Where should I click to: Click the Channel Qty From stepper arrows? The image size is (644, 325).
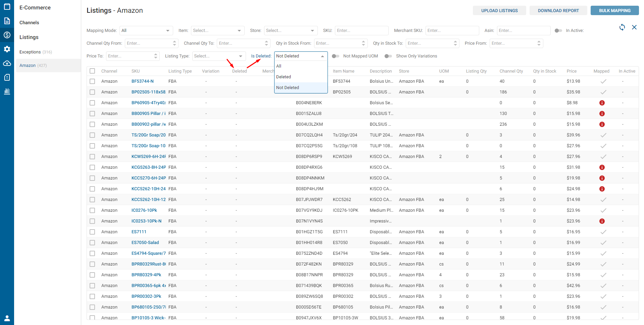coord(175,43)
